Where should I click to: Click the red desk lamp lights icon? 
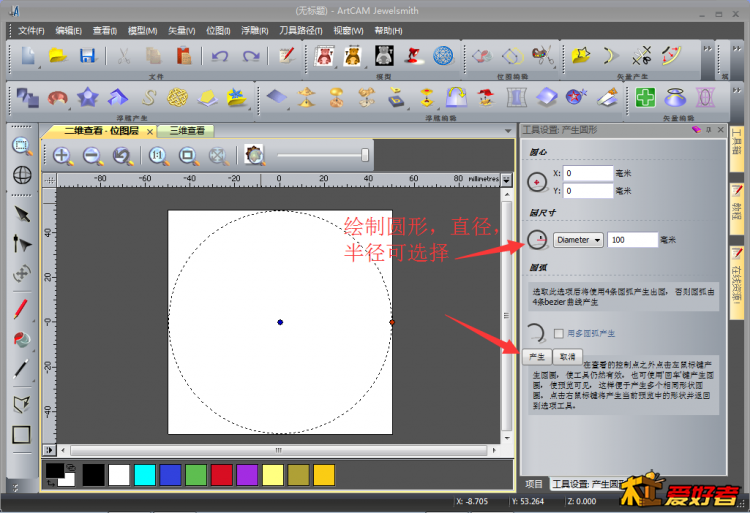(413, 56)
